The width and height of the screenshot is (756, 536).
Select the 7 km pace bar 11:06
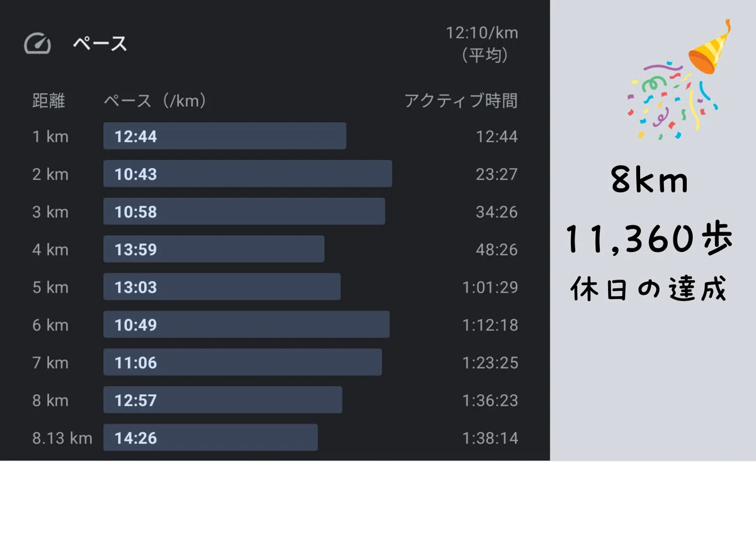click(243, 363)
